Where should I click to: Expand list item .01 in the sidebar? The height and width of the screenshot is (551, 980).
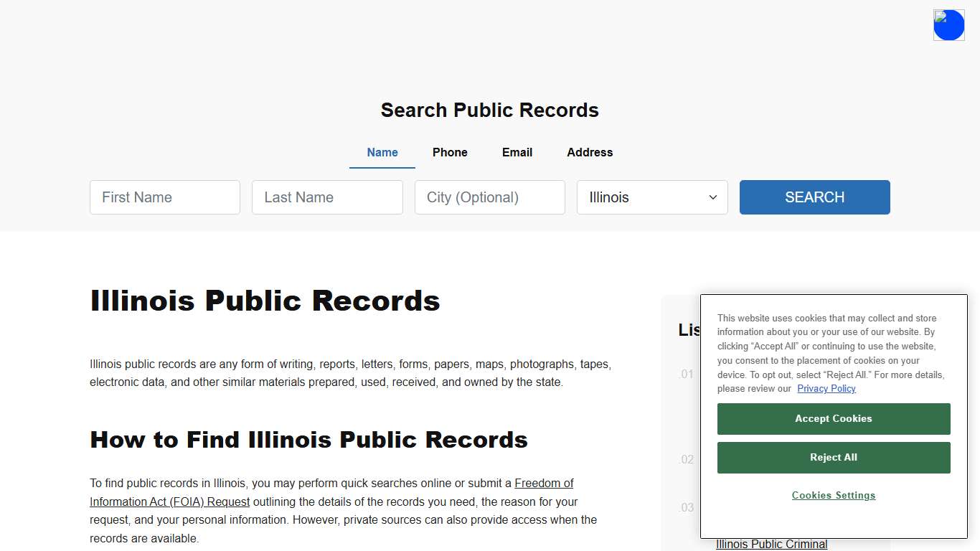(x=686, y=374)
